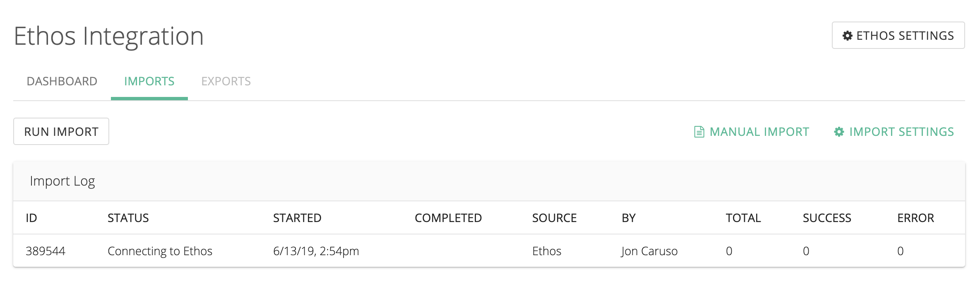Click the Source column header
Image resolution: width=980 pixels, height=285 pixels.
tap(554, 218)
